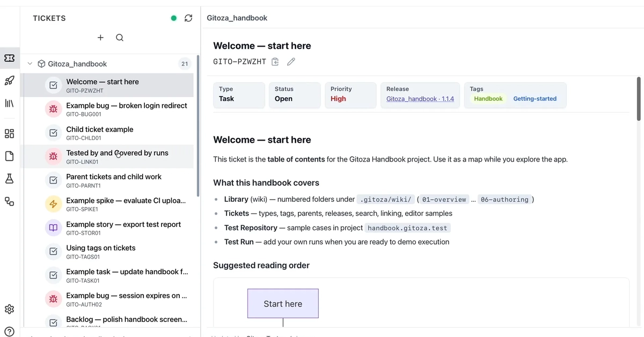Image resolution: width=644 pixels, height=337 pixels.
Task: Open the Priority High field
Action: tap(350, 94)
